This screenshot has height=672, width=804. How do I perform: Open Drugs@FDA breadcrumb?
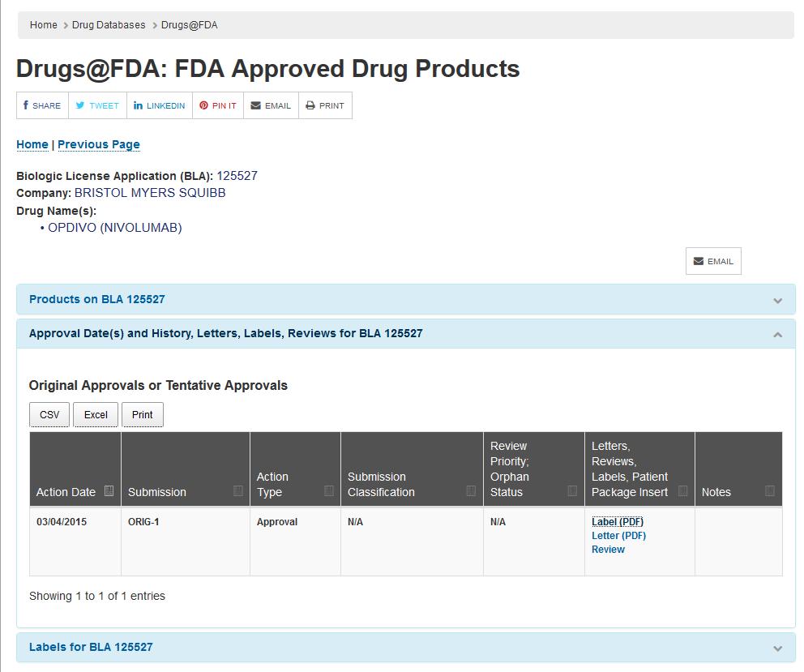point(189,24)
